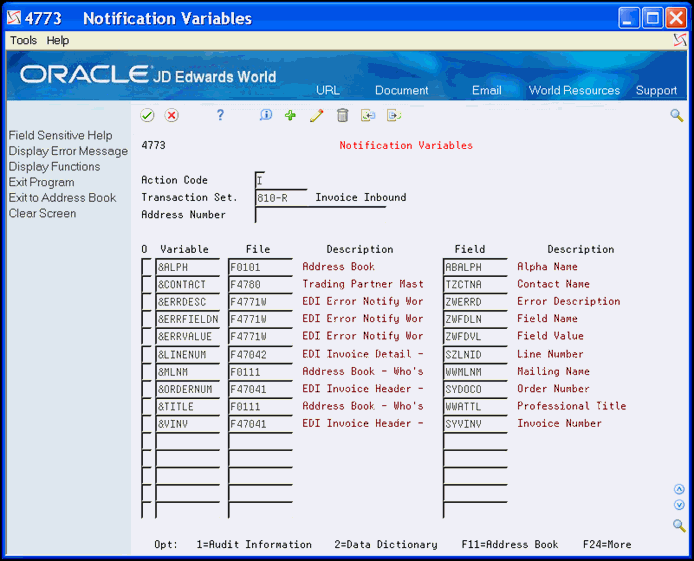Click the &VINV variable field
694x561 pixels.
[x=188, y=424]
